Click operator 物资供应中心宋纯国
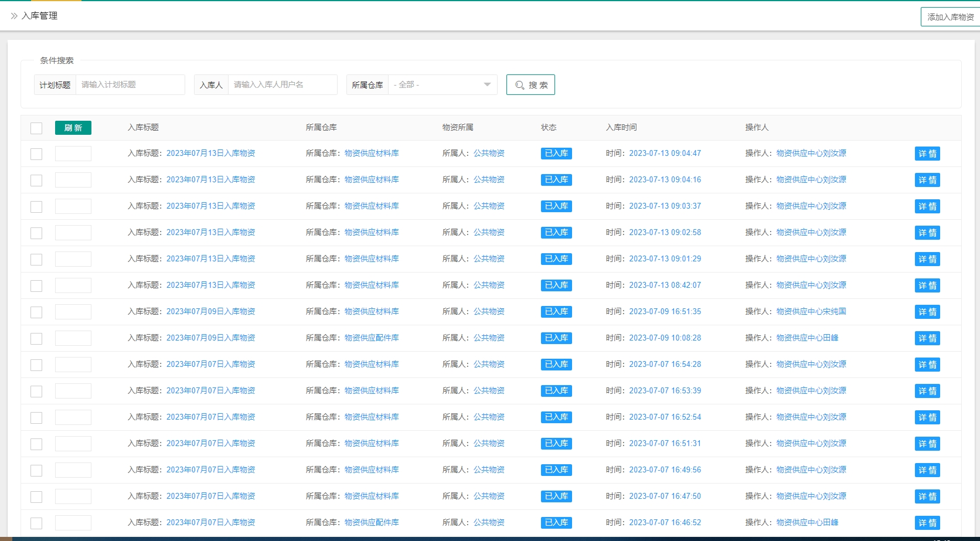 (811, 312)
